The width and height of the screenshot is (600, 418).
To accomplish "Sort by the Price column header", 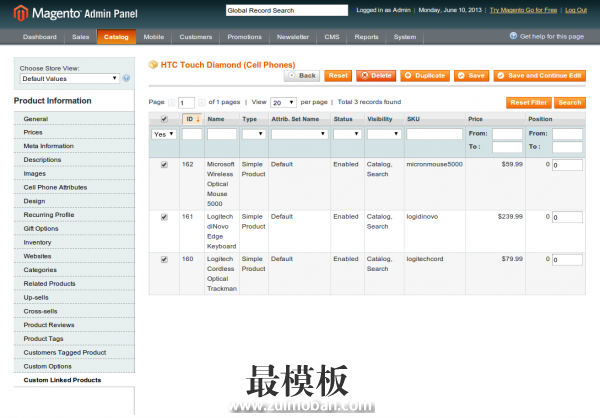I will pyautogui.click(x=475, y=119).
